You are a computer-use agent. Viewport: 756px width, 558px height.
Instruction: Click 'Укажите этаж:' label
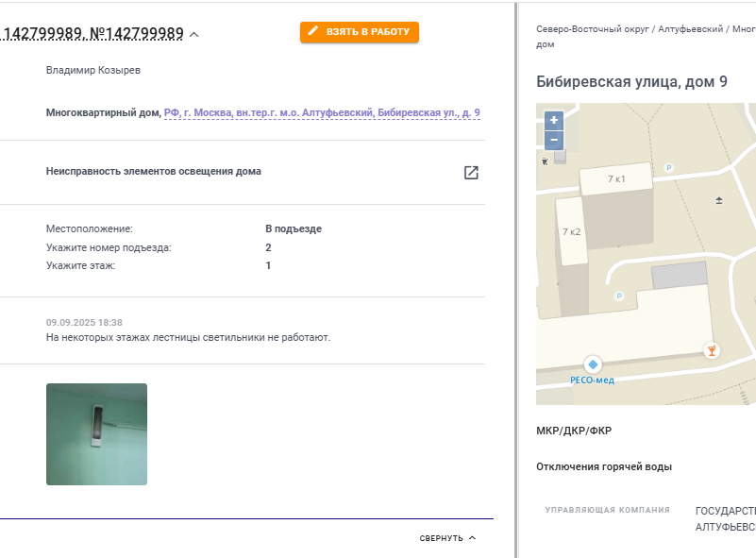[x=80, y=265]
